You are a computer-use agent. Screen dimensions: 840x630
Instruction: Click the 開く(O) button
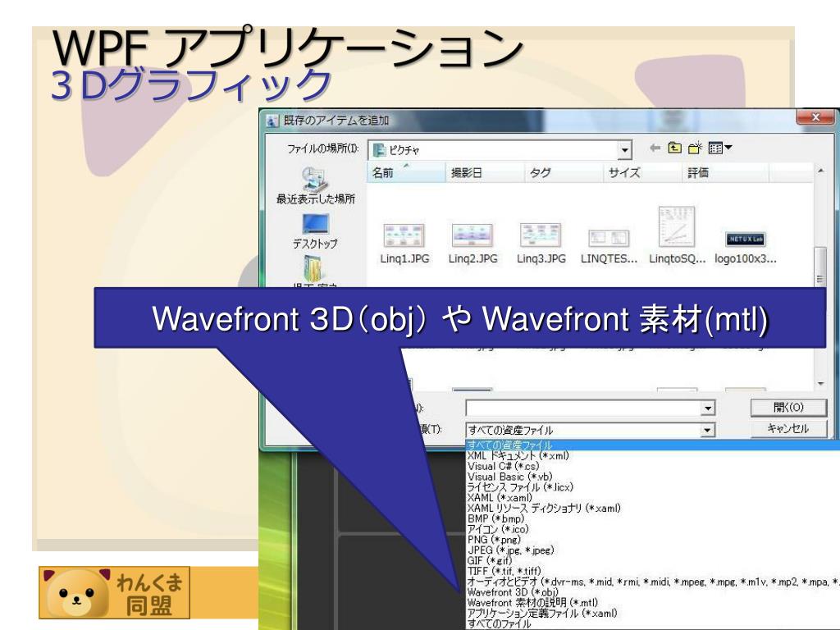click(x=788, y=408)
